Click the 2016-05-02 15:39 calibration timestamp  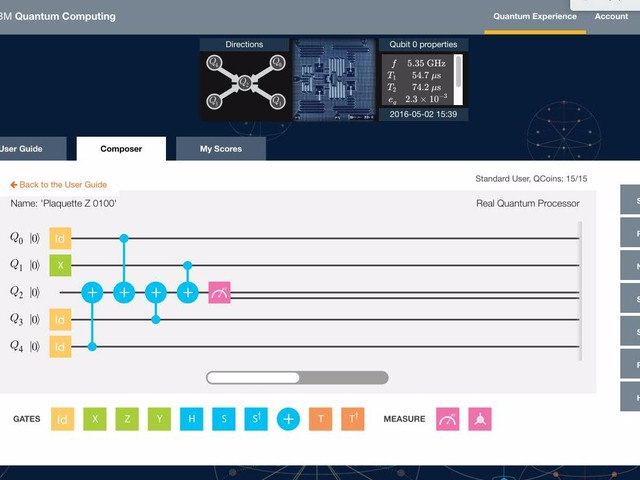coord(423,114)
